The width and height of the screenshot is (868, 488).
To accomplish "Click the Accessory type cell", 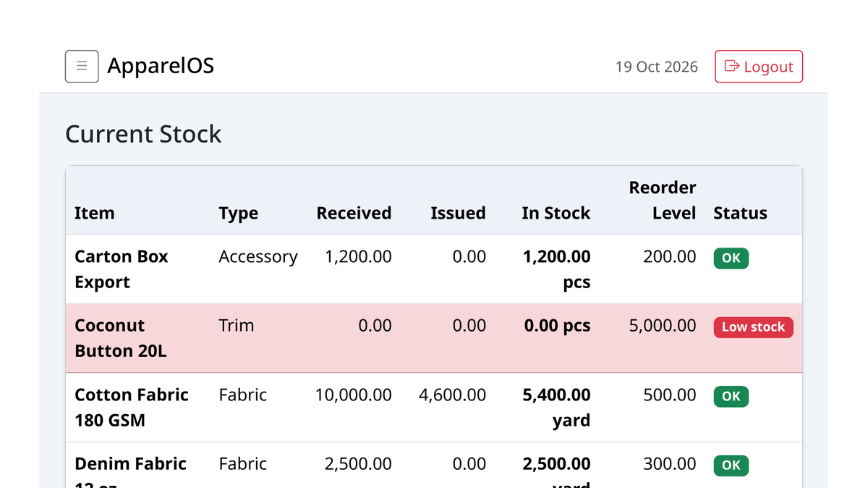I will click(258, 257).
